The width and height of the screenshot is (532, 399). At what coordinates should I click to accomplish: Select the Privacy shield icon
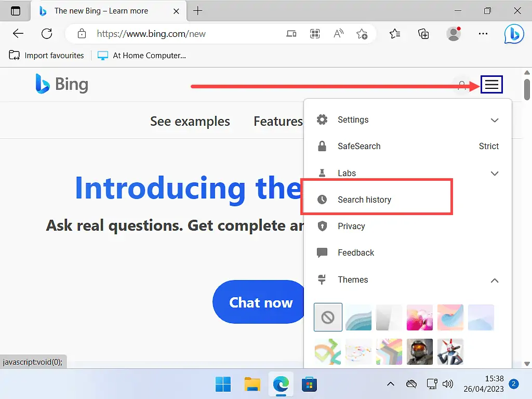click(x=322, y=226)
